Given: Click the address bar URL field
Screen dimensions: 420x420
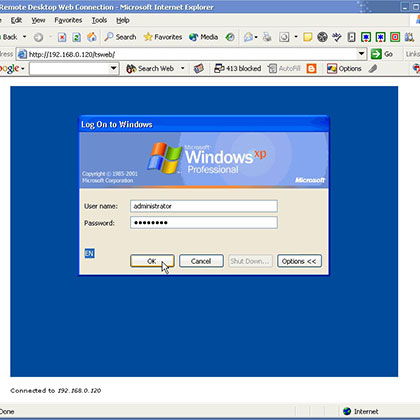Looking at the screenshot, I should click(x=192, y=54).
